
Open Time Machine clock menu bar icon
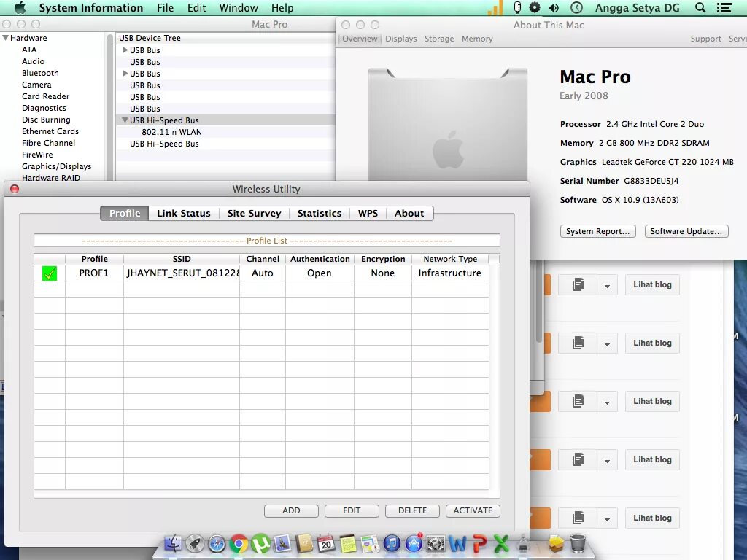576,7
